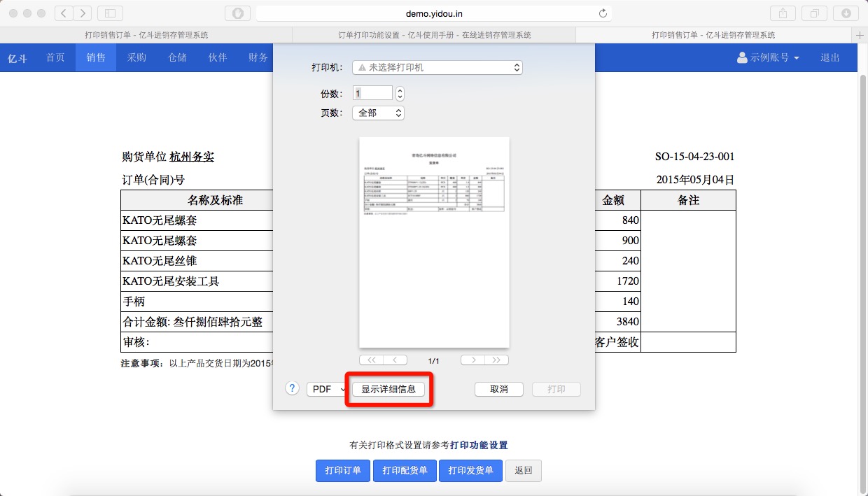This screenshot has width=868, height=496.
Task: Expand the 示例账号 account menu
Action: click(x=769, y=57)
